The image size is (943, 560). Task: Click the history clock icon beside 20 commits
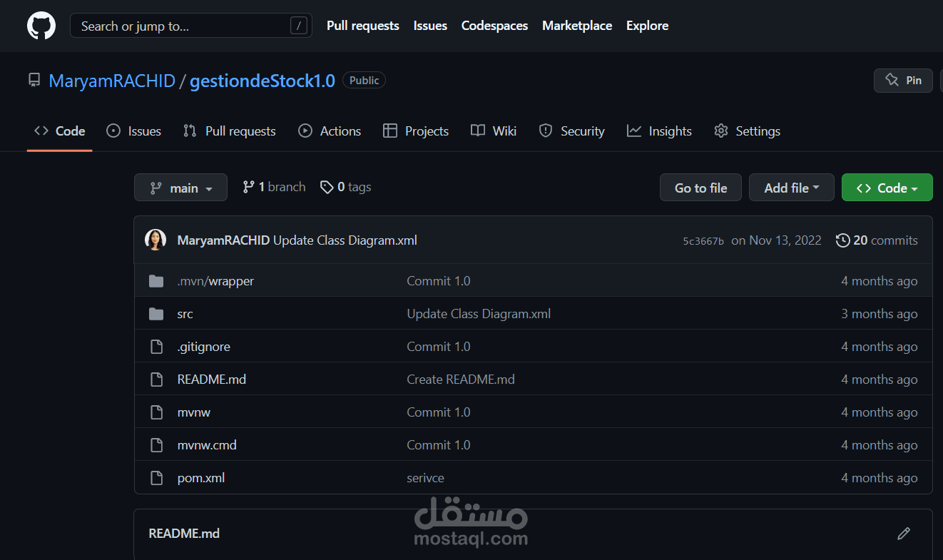coord(842,240)
